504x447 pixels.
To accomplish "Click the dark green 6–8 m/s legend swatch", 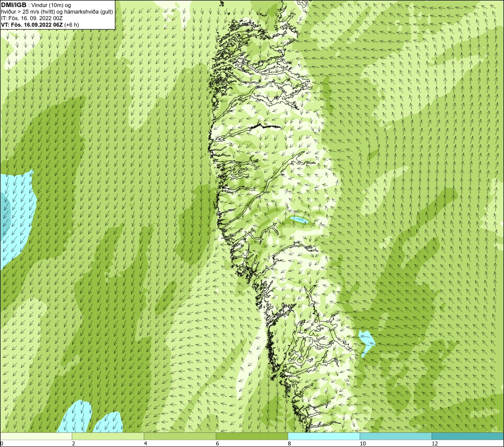I will tap(252, 436).
